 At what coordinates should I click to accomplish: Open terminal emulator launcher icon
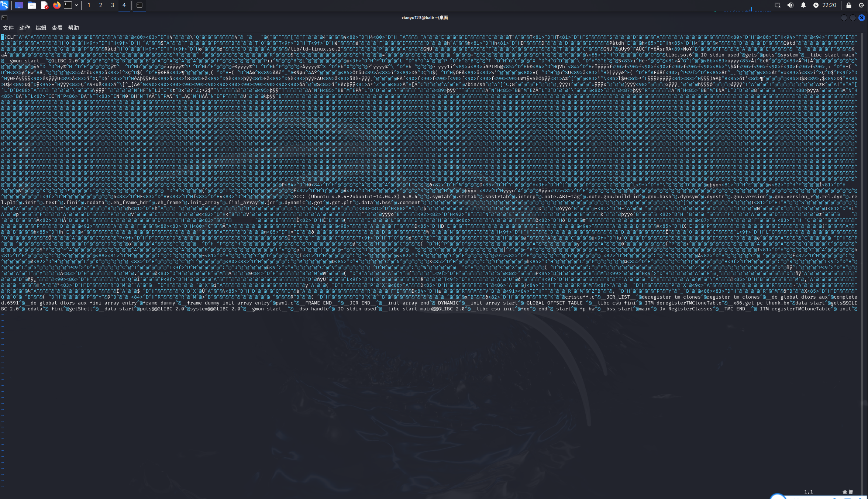click(x=68, y=5)
